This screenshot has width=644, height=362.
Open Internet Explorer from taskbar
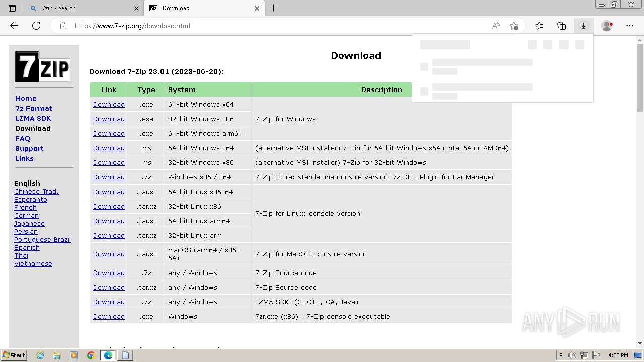pos(40,355)
